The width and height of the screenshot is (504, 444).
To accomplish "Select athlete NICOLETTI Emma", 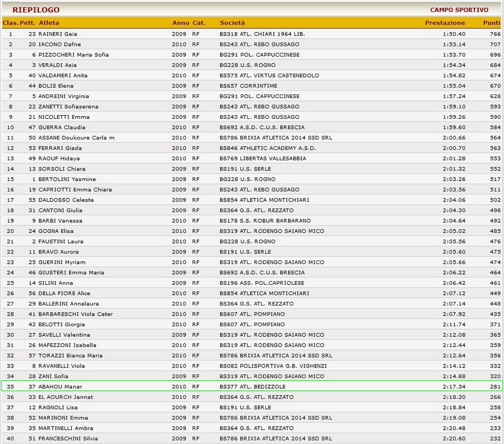I will [x=64, y=117].
